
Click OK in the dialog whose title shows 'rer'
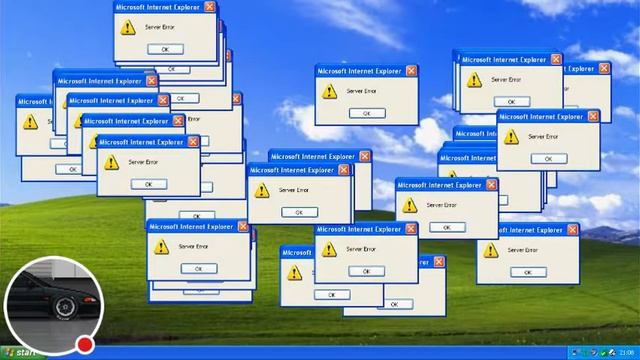pyautogui.click(x=395, y=304)
